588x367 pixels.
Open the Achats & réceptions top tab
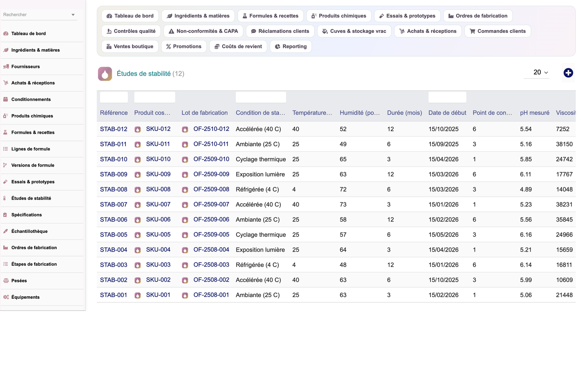[x=428, y=31]
